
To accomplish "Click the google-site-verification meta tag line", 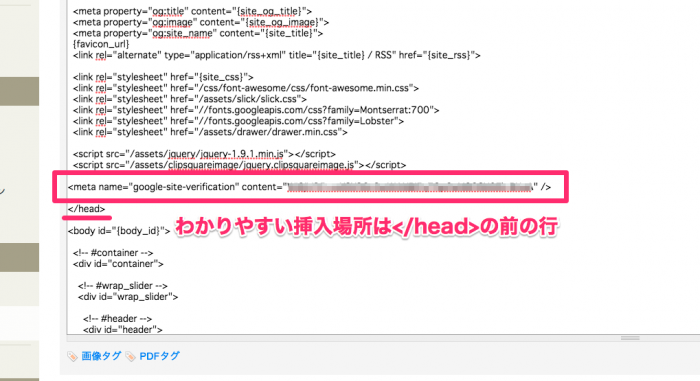I will click(309, 187).
